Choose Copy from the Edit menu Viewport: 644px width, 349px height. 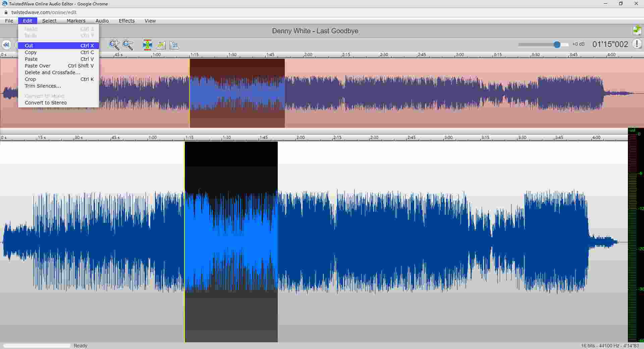(58, 52)
